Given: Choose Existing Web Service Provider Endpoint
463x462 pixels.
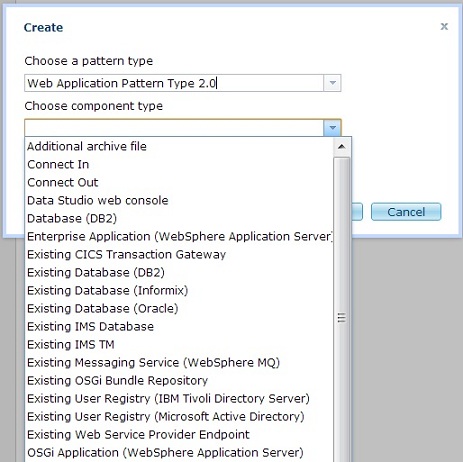Looking at the screenshot, I should point(179,434).
